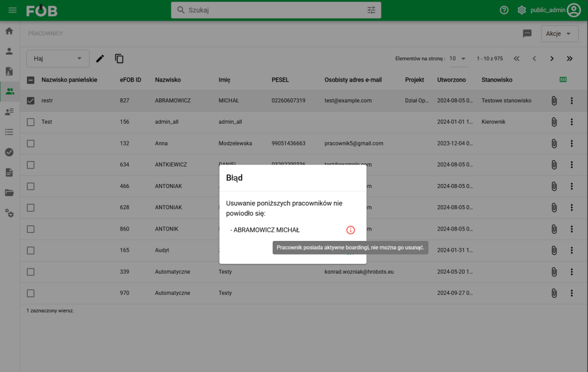Open the Akcje actions dropdown

click(559, 33)
